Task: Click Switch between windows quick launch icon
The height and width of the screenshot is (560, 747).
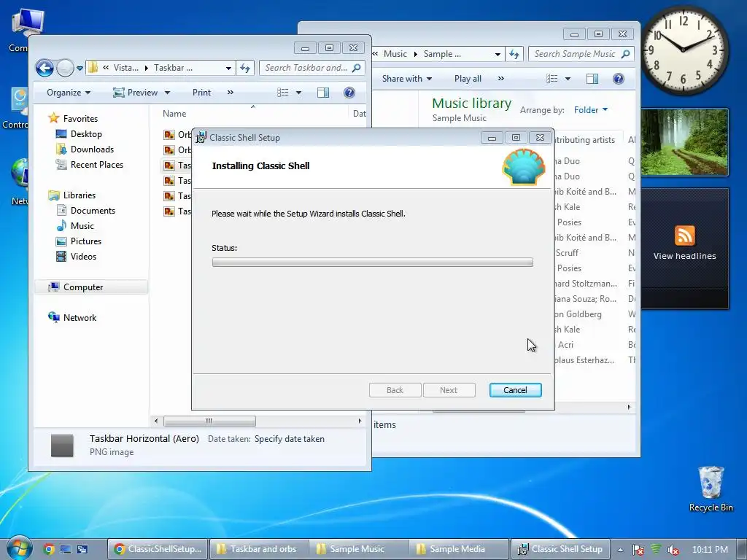Action: 82,549
